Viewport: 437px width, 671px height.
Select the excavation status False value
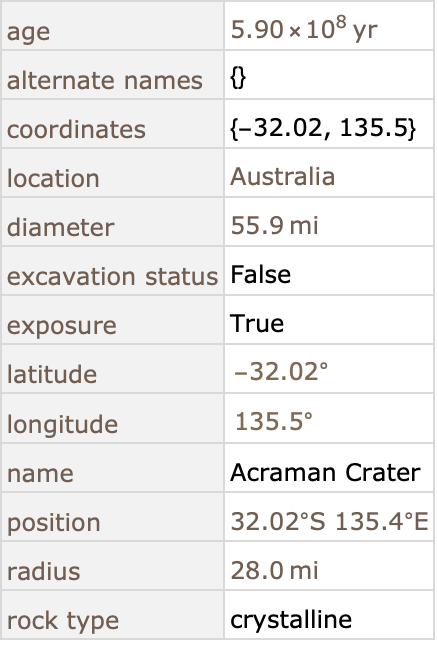(x=261, y=274)
